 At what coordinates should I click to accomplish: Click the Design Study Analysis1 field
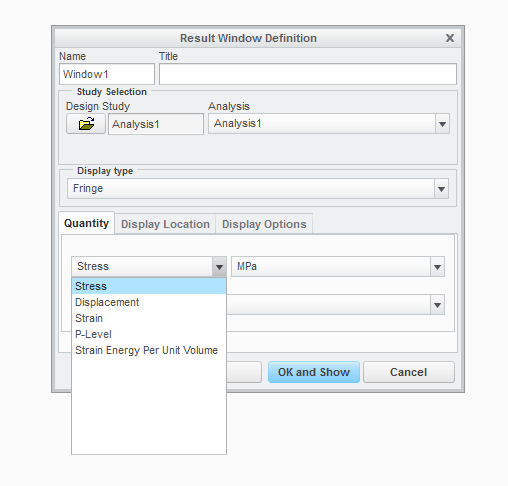[x=156, y=124]
